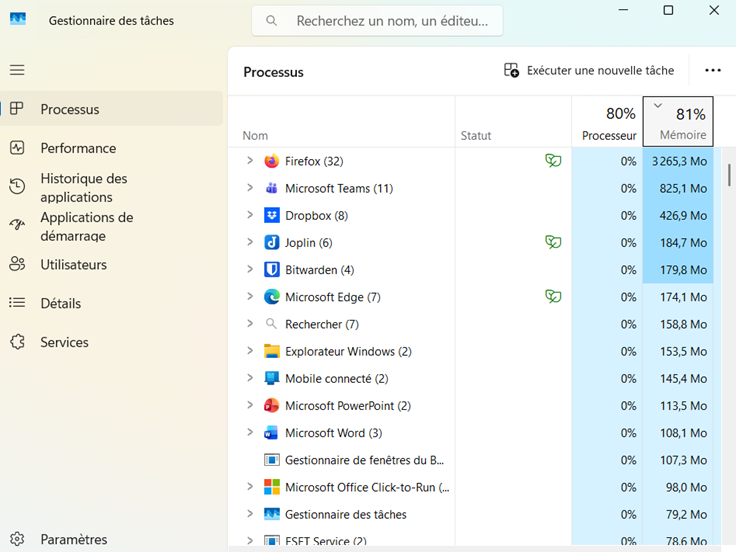Select Firefox memory value 3 265,3 Mo
The height and width of the screenshot is (552, 736).
(x=679, y=161)
